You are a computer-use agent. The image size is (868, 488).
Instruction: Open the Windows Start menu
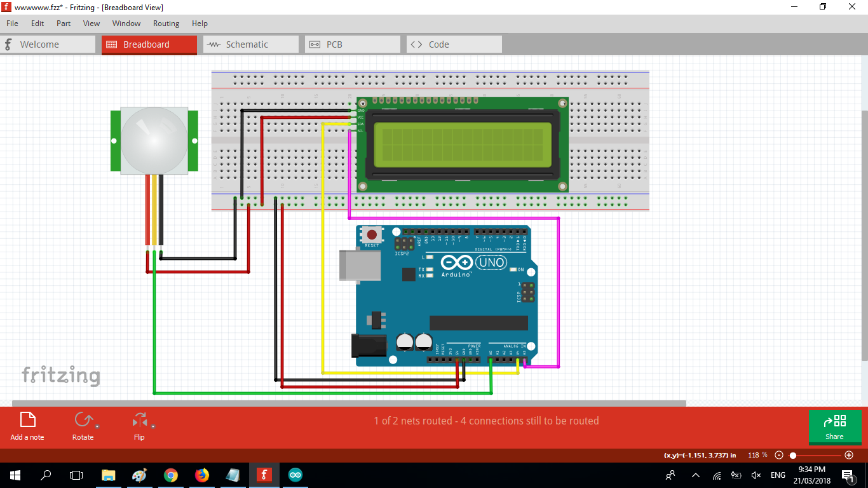15,475
